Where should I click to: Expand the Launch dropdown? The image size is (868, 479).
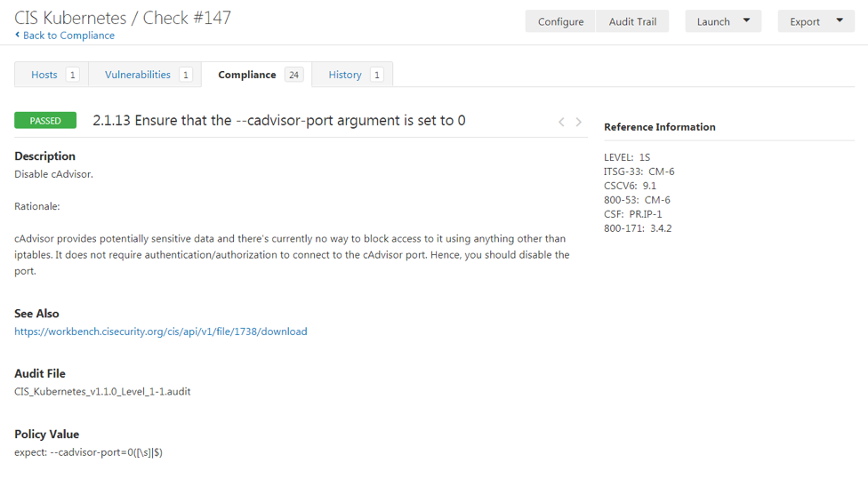point(723,21)
